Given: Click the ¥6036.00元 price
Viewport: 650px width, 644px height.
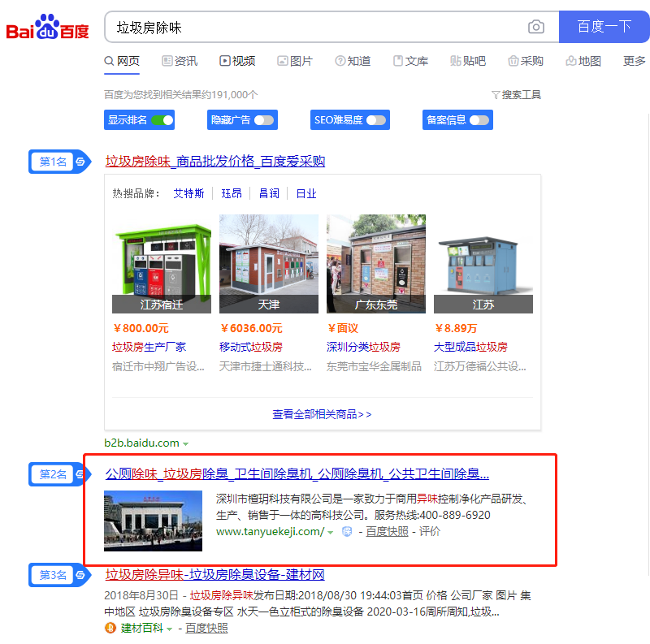Looking at the screenshot, I should [252, 329].
